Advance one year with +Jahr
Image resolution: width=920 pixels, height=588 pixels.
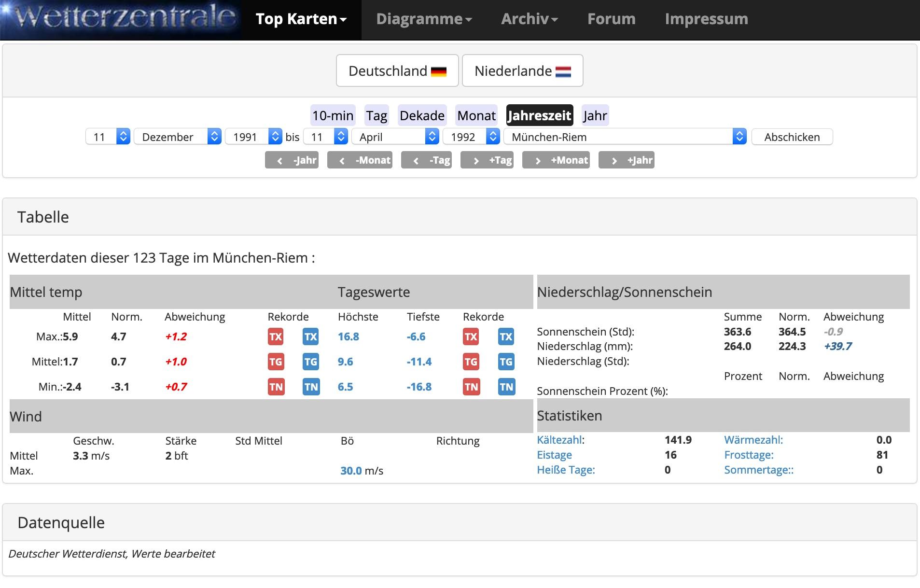(x=627, y=160)
